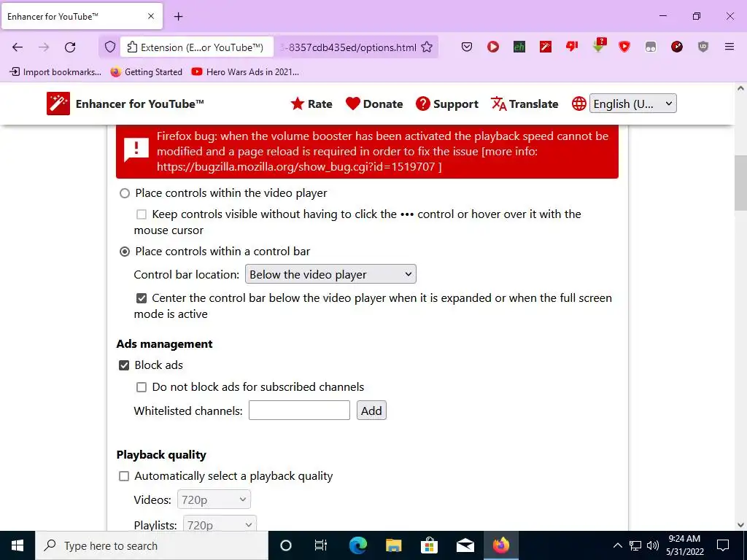This screenshot has width=747, height=560.
Task: Click the tracking protection shield icon
Action: coord(110,47)
